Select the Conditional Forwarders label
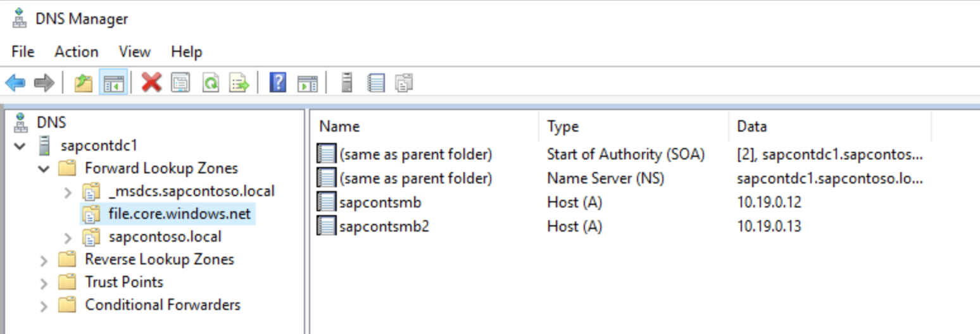Image resolution: width=980 pixels, height=334 pixels. point(163,305)
